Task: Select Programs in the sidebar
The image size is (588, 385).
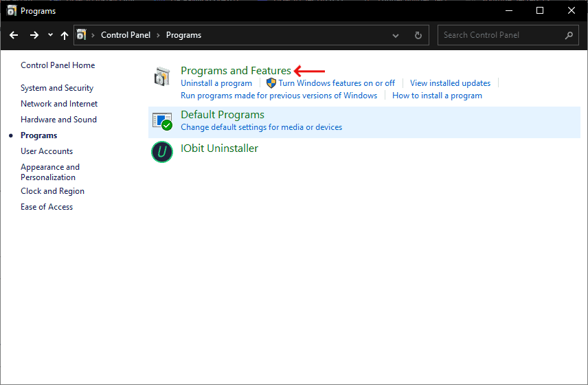Action: pos(39,135)
